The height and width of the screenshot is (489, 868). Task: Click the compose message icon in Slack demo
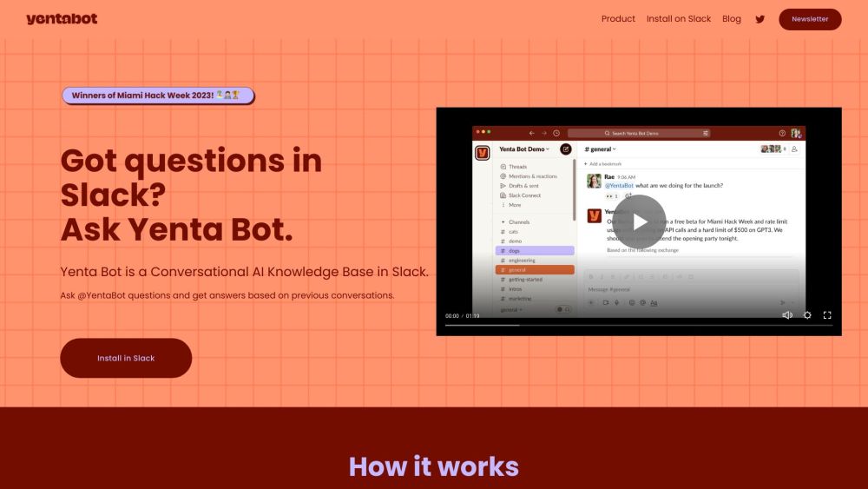566,149
